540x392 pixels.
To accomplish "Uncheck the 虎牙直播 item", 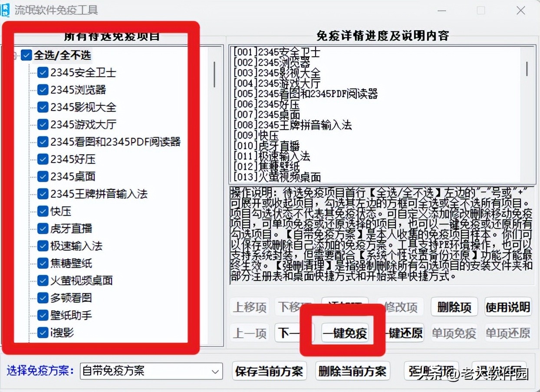I will [43, 229].
